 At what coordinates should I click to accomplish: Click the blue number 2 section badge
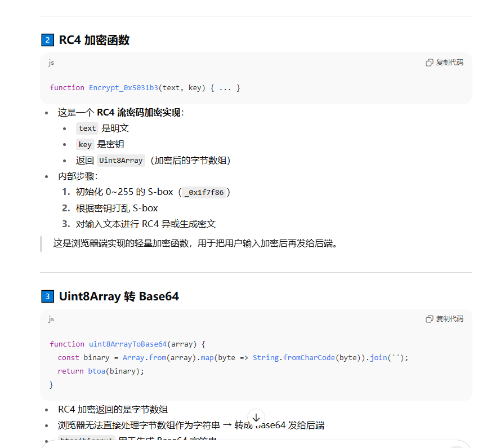coord(47,40)
